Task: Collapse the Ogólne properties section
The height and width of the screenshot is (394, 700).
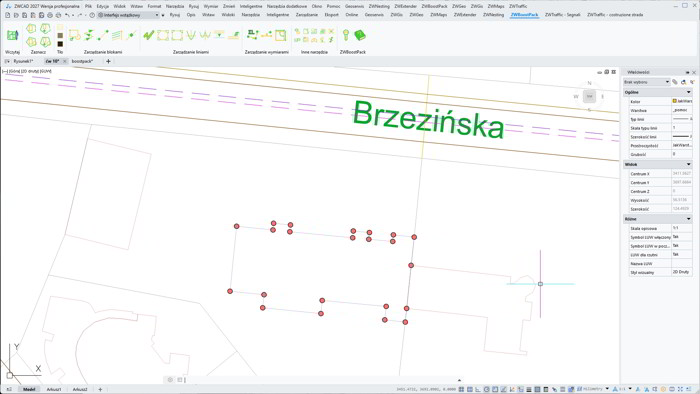Action: (x=688, y=92)
